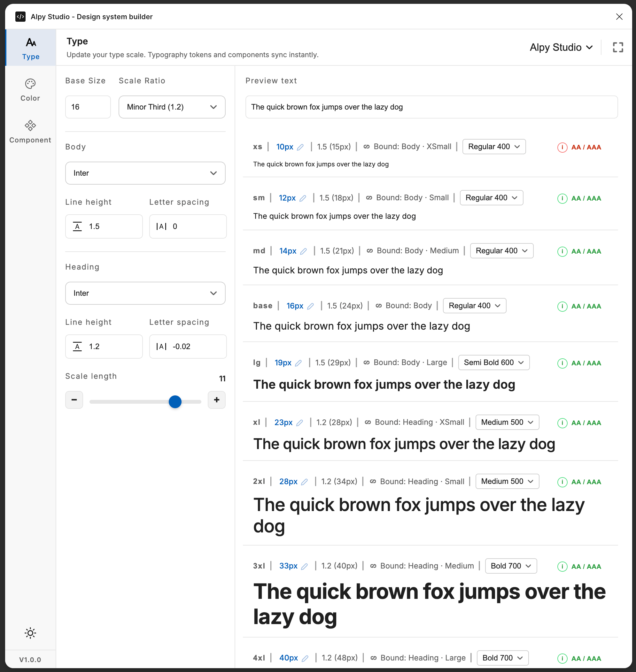
Task: Decrease scale length with minus button
Action: coord(74,400)
